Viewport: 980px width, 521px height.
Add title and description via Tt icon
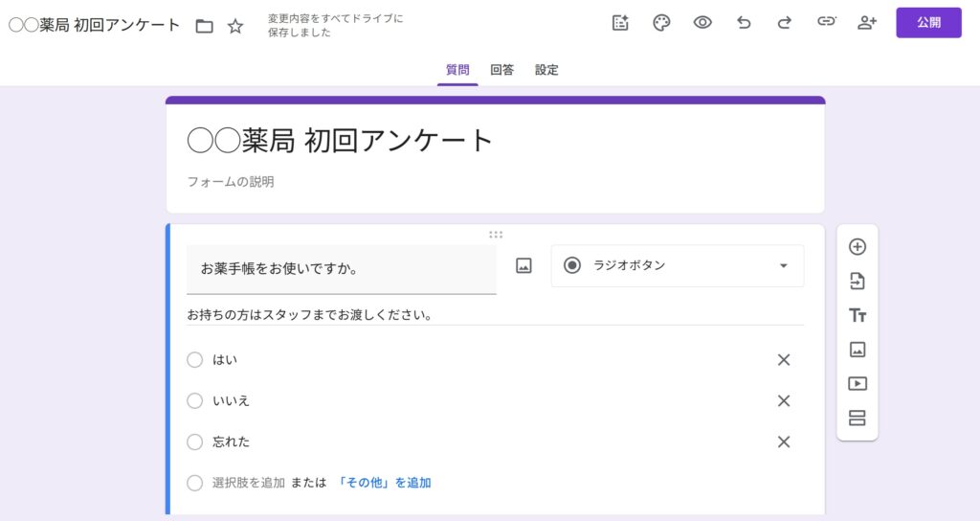[x=857, y=316]
